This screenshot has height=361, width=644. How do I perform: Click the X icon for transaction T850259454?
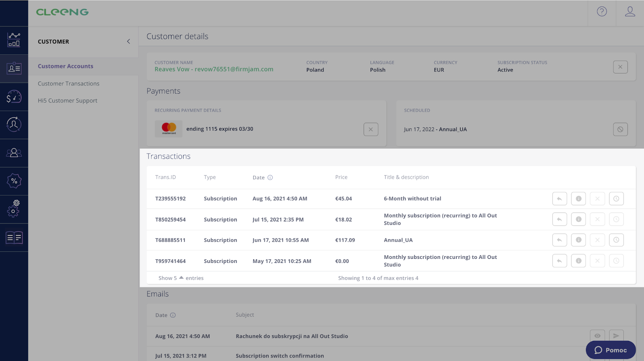point(597,219)
